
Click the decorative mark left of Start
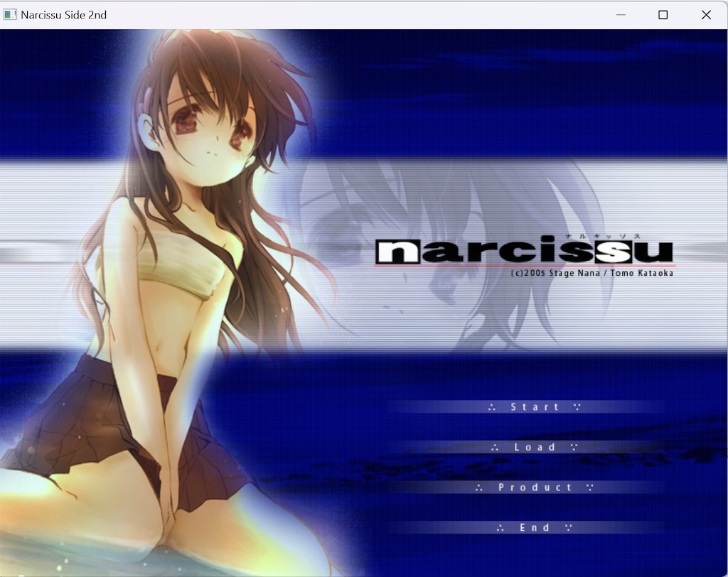[x=493, y=406]
